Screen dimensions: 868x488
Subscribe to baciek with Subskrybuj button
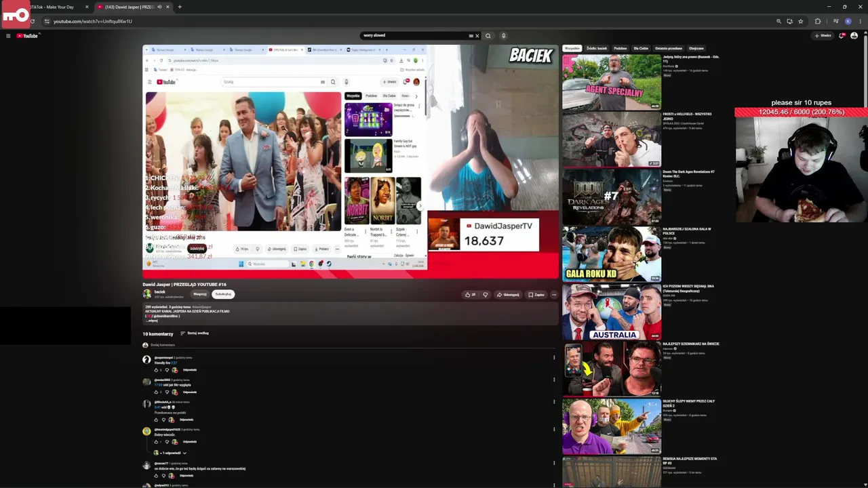[x=223, y=294]
